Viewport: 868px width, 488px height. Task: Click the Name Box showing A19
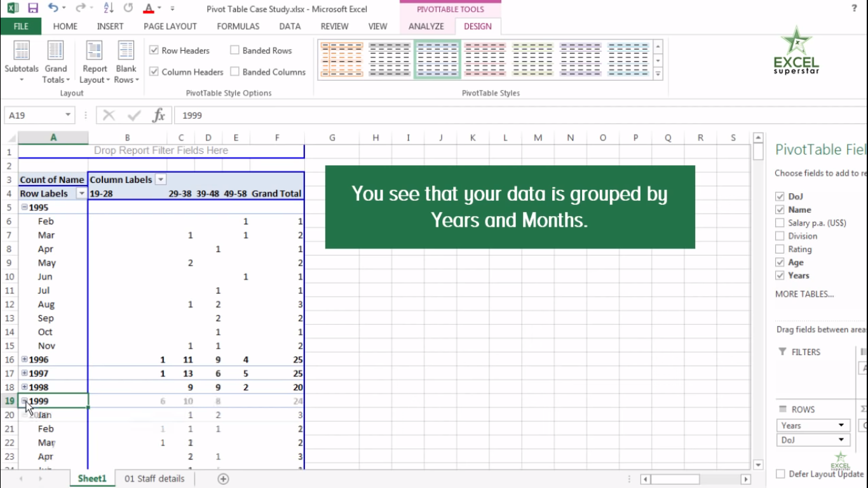[34, 115]
